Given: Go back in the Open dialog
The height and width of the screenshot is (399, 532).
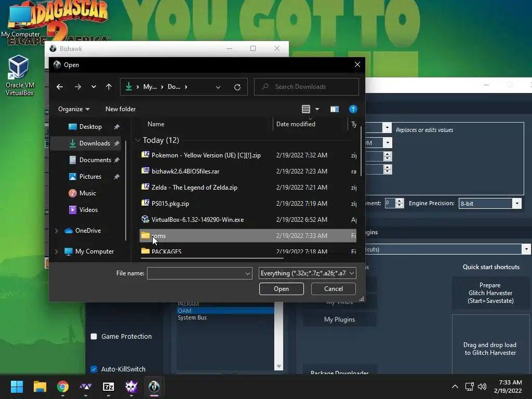Looking at the screenshot, I should (60, 87).
